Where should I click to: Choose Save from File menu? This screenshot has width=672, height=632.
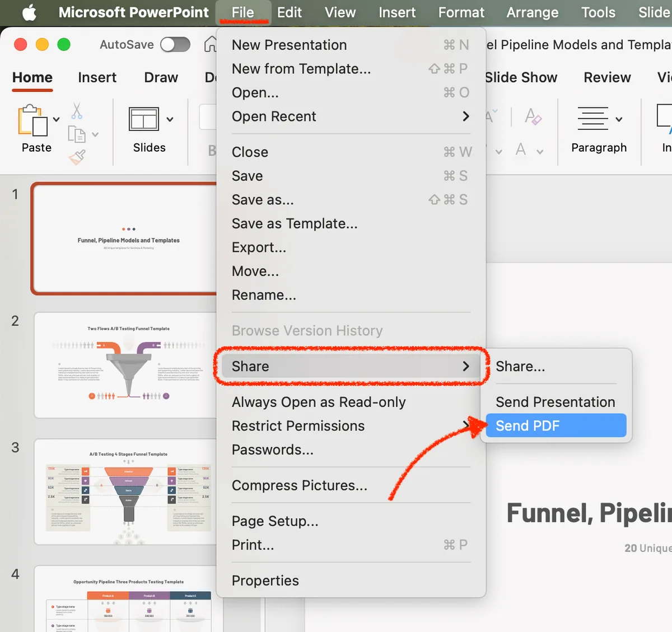tap(351, 176)
